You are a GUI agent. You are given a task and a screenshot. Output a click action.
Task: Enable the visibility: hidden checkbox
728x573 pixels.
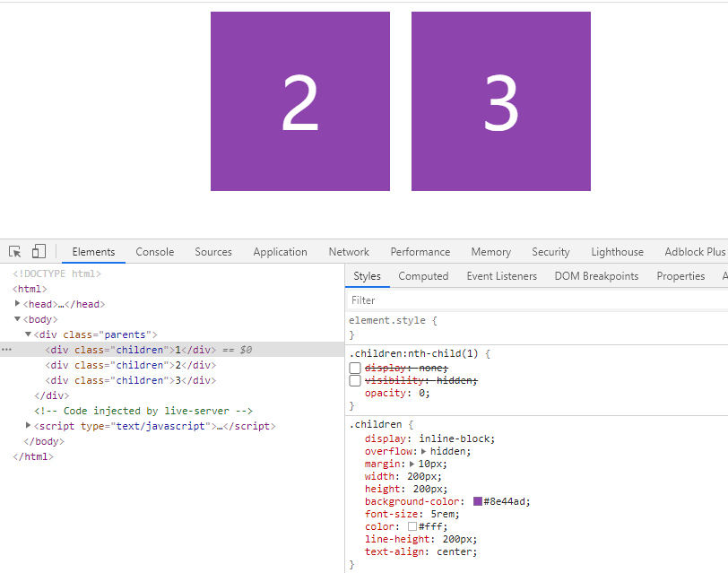355,381
